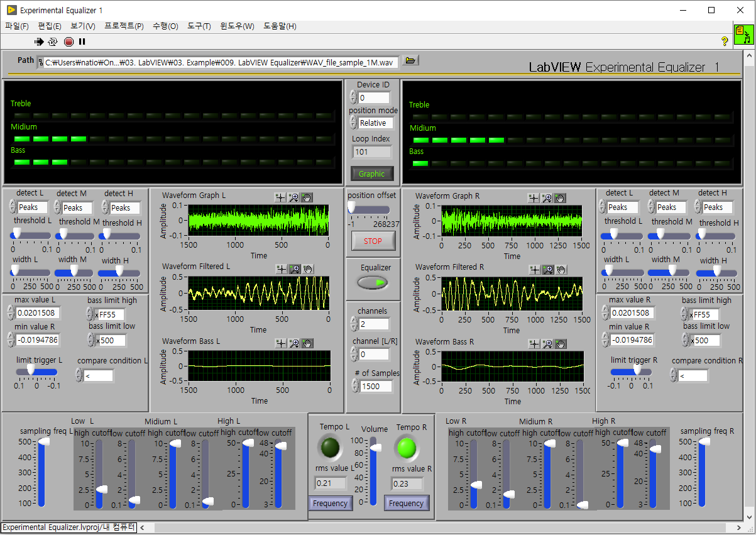Image resolution: width=756 pixels, height=535 pixels.
Task: Click the Experimental Equalizer.lvproj status bar entry
Action: pyautogui.click(x=68, y=527)
